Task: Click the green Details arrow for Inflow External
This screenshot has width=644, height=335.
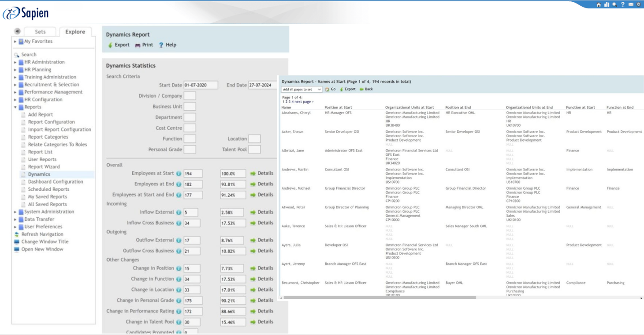Action: coord(253,212)
